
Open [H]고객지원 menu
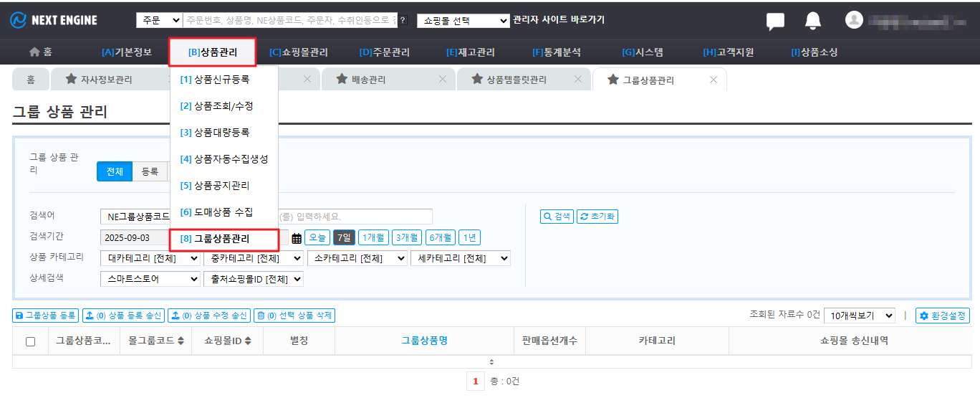click(x=729, y=52)
